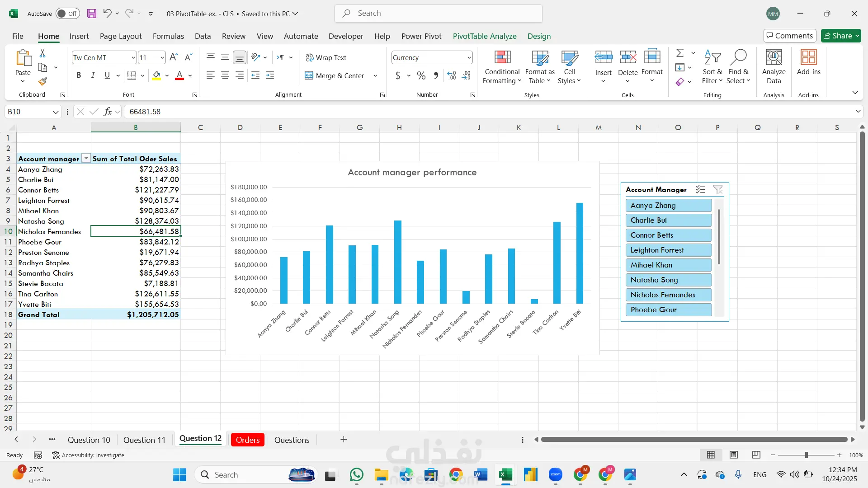The image size is (868, 488).
Task: Open the Account manager filter dropdown
Action: point(86,159)
